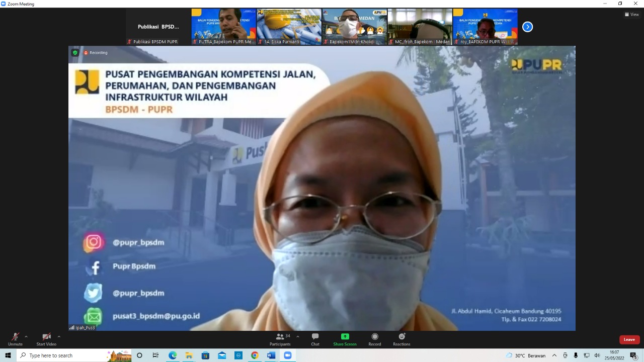
Task: Open Microsoft Store from the taskbar
Action: (205, 355)
